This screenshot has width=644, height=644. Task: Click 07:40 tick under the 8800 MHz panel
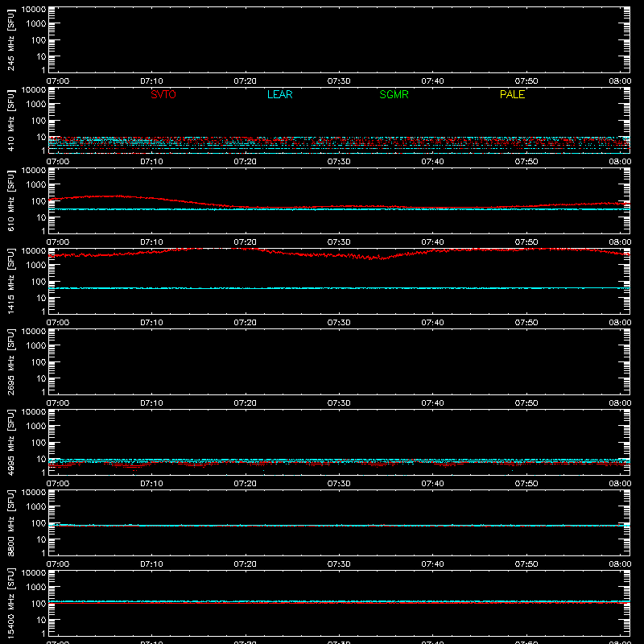[x=432, y=564]
